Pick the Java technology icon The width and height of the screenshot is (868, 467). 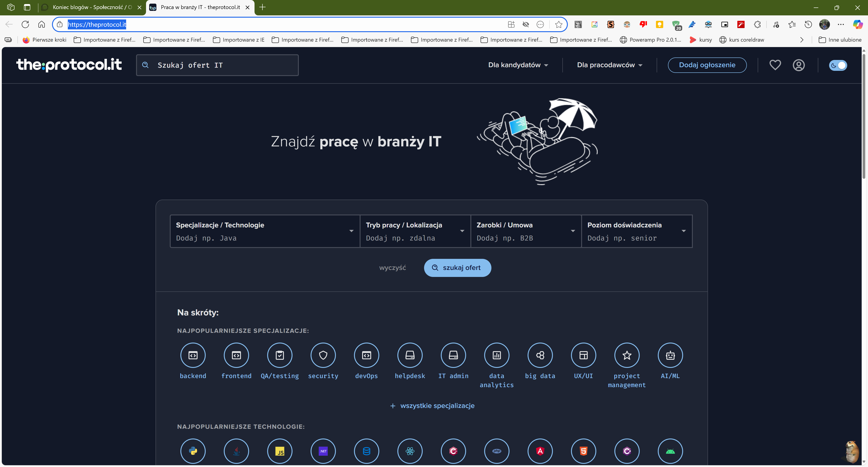point(236,451)
